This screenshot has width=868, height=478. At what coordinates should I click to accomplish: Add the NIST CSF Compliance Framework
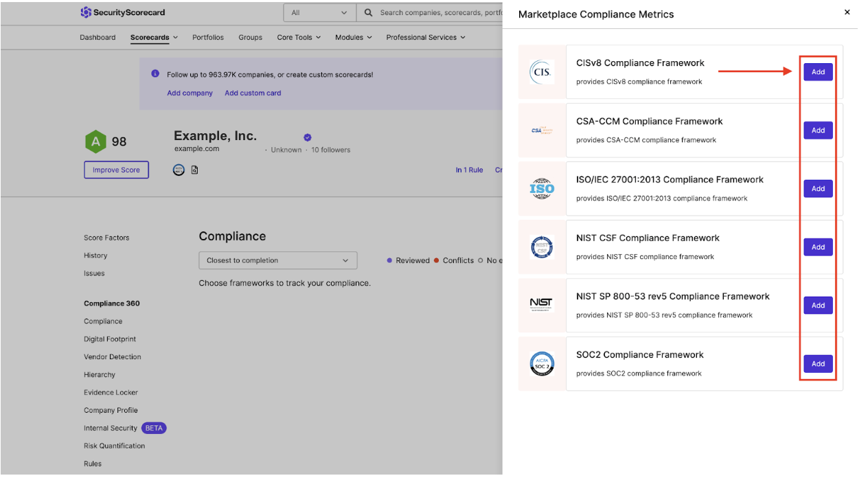tap(818, 247)
